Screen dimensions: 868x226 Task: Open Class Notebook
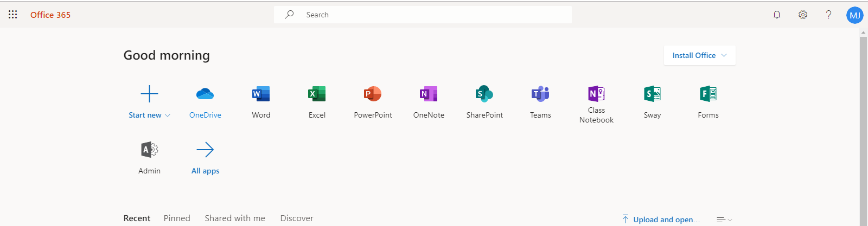[x=596, y=104]
